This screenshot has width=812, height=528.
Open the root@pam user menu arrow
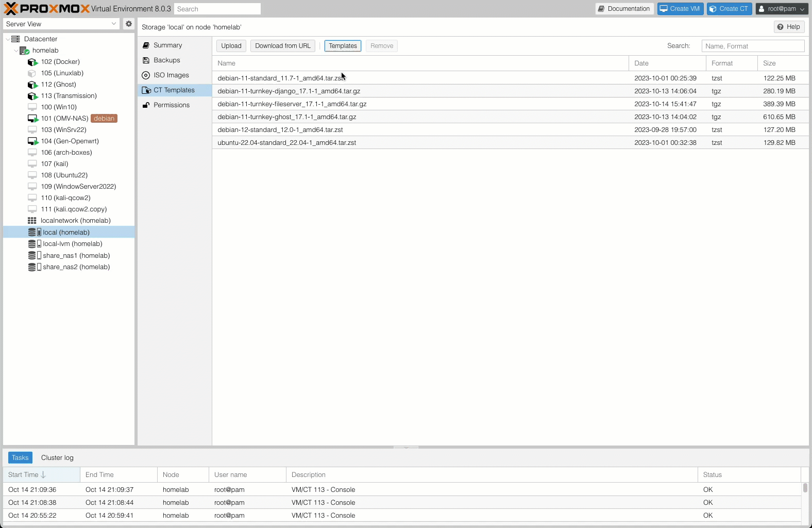pos(802,9)
